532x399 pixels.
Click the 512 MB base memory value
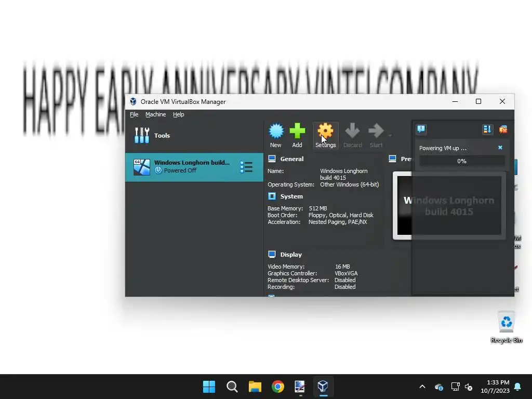[318, 208]
